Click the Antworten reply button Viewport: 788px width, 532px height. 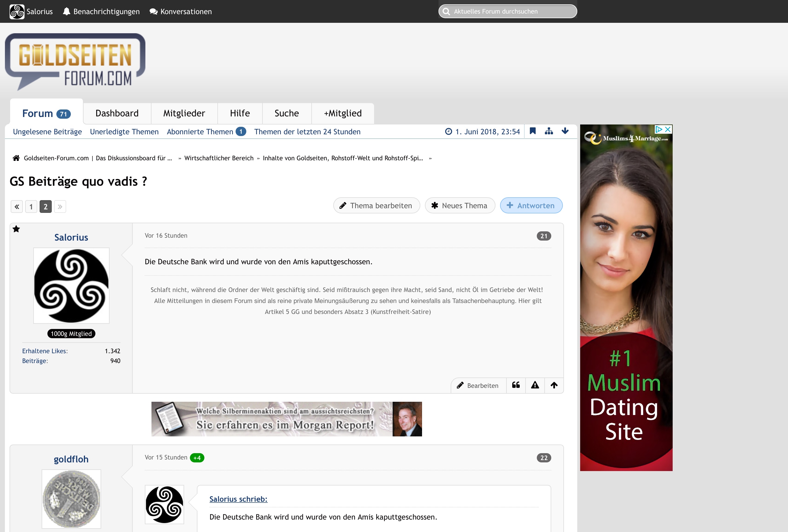coord(531,206)
